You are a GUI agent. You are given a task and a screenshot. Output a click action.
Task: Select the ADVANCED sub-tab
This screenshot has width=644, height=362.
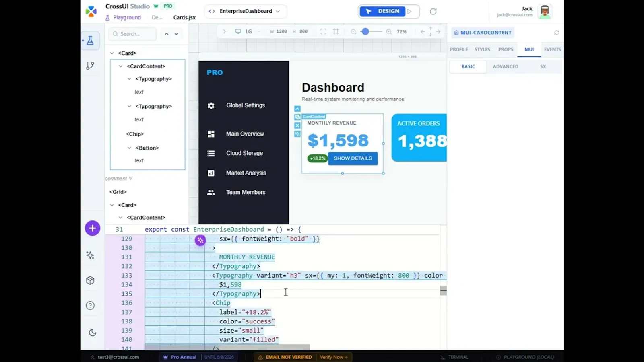tap(506, 66)
